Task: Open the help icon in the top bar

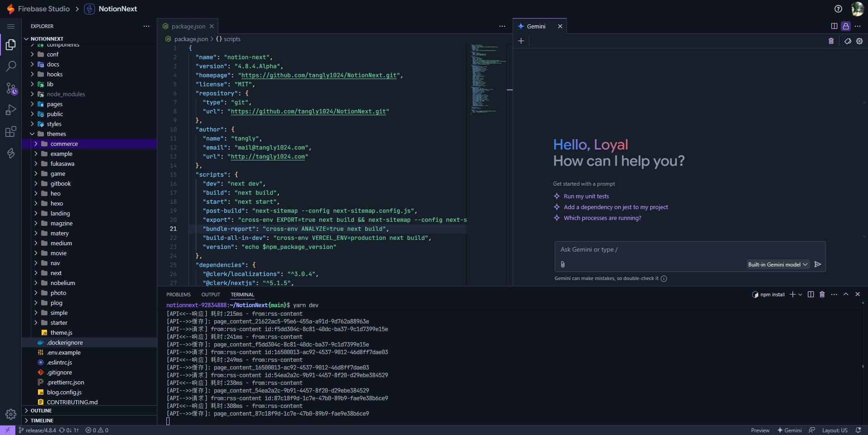Action: tap(838, 9)
